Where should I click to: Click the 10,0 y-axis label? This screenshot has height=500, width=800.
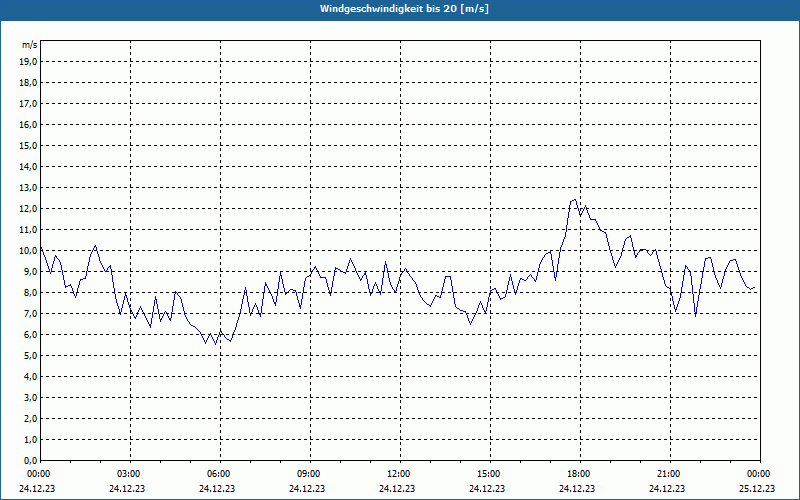(28, 251)
